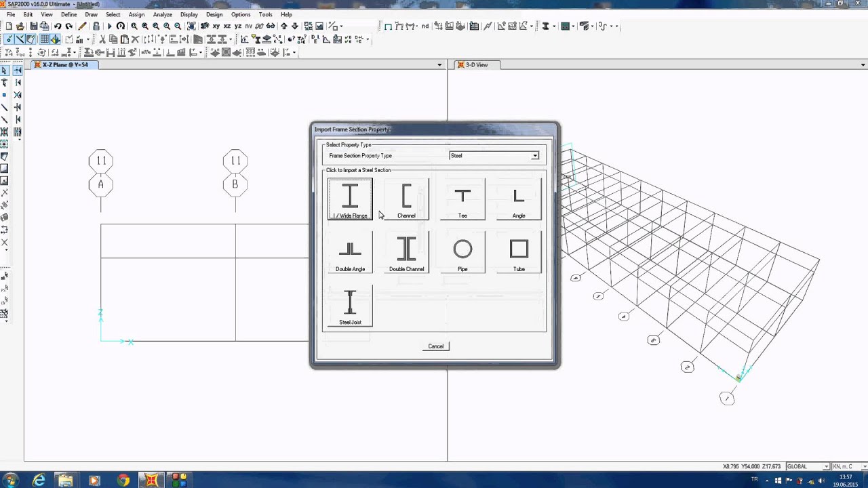Screen dimensions: 868x488
Task: Set XY plane view toolbar button
Action: point(216,26)
